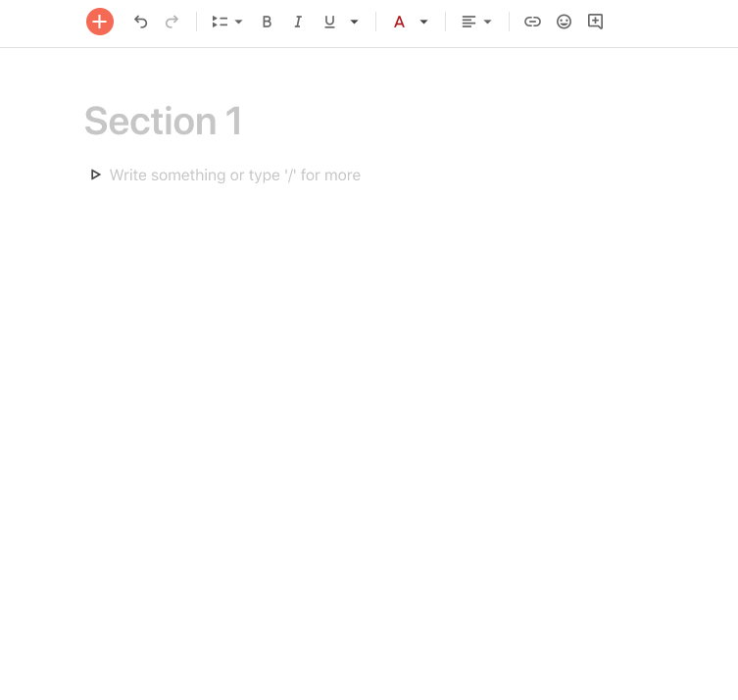Screen dimensions: 738x700
Task: Undo the last action
Action: 140,22
